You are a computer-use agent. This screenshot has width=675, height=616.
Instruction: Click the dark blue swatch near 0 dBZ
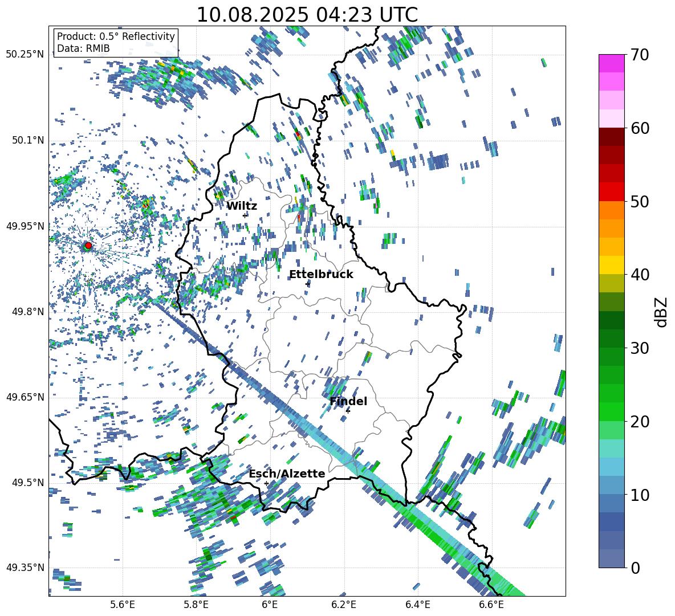click(x=612, y=521)
